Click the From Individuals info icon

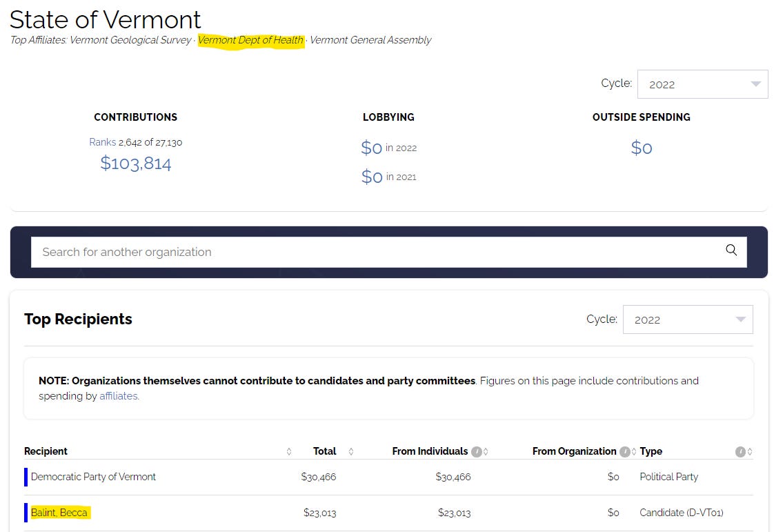[x=477, y=451]
